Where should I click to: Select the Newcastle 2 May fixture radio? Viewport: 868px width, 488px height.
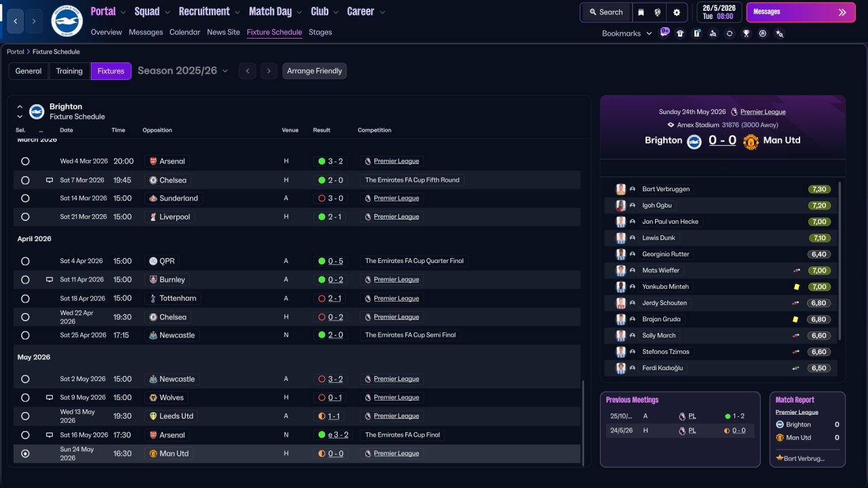25,379
